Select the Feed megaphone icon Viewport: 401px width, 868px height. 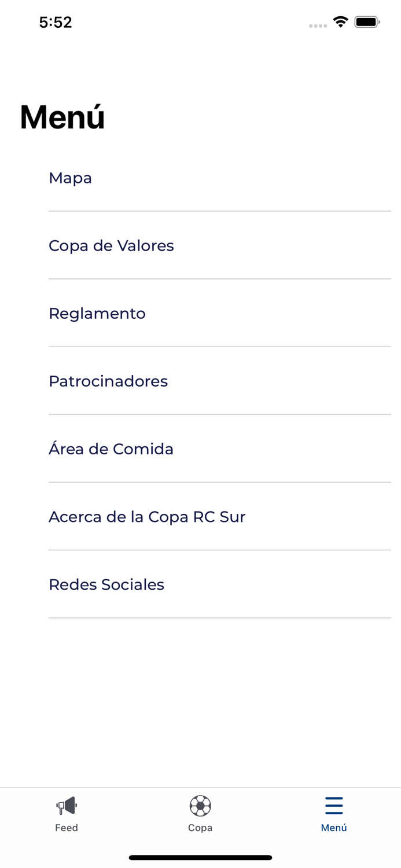67,804
